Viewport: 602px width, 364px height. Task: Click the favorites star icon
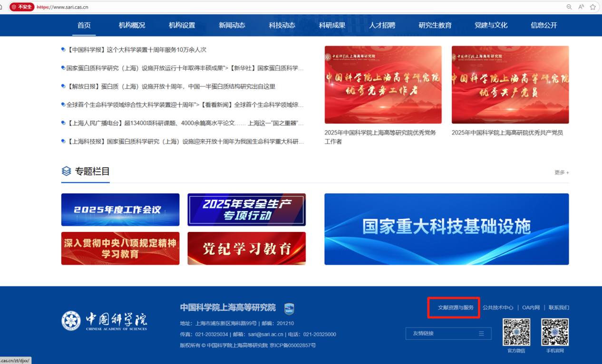click(x=593, y=7)
